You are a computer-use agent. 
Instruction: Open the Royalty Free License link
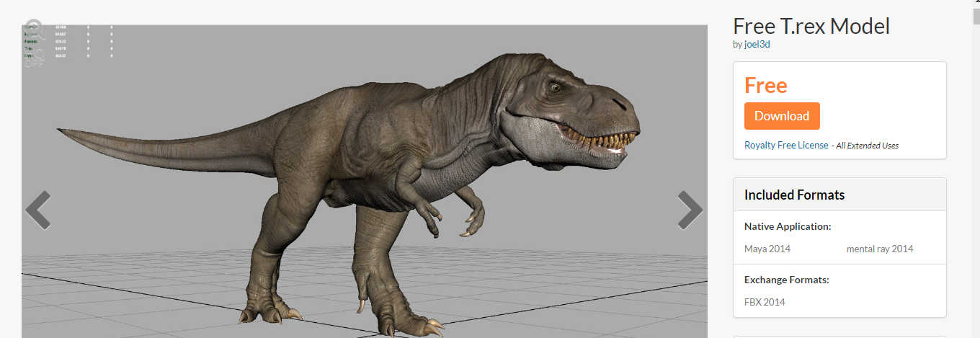pyautogui.click(x=786, y=145)
